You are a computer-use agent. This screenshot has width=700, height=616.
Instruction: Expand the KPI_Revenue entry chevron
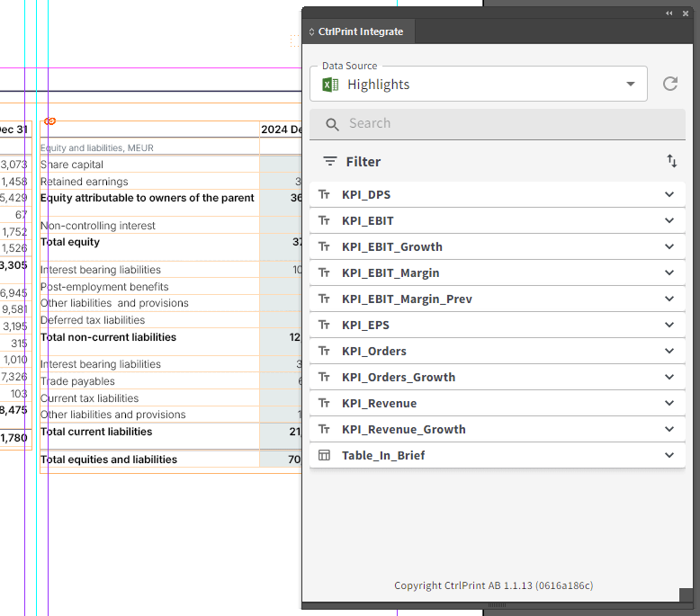[x=669, y=403]
